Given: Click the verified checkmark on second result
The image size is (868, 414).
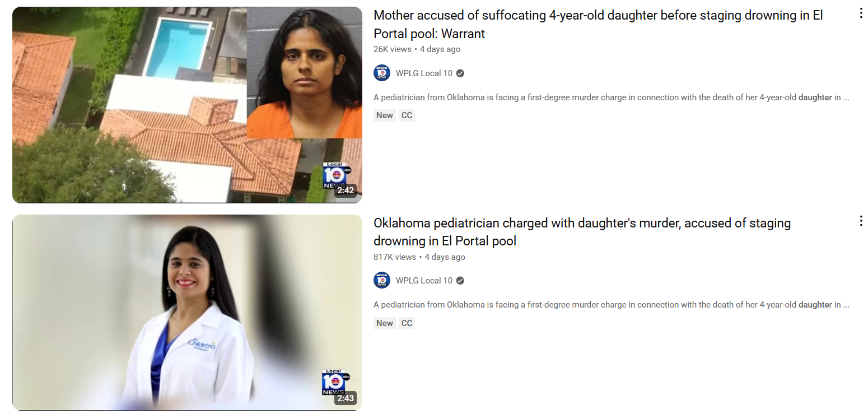Looking at the screenshot, I should pyautogui.click(x=460, y=280).
